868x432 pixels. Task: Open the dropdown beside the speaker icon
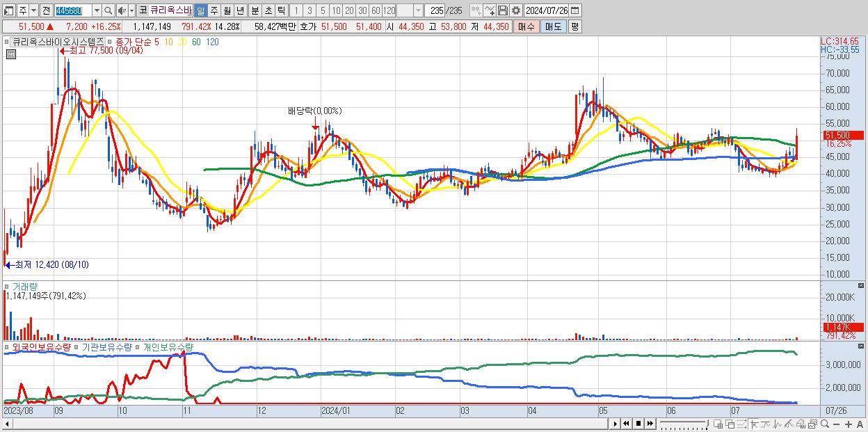131,10
